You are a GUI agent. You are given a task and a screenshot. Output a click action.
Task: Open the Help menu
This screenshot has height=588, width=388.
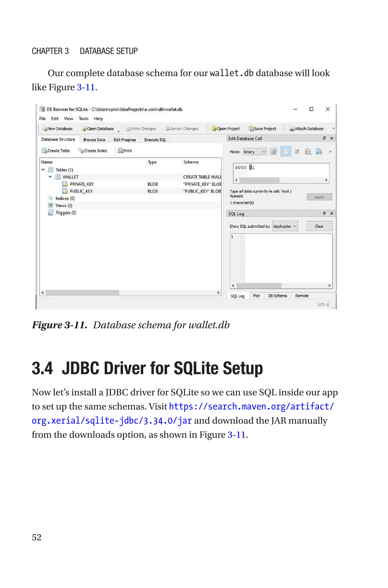98,118
